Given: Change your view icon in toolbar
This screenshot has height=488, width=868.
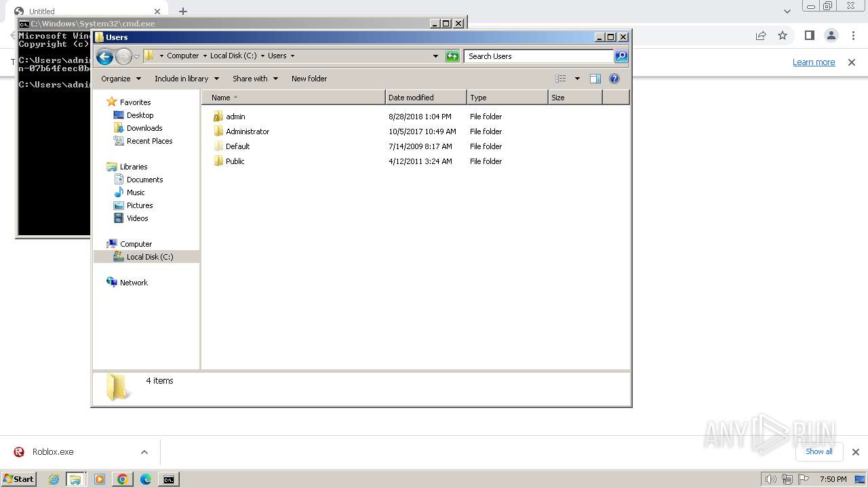Looking at the screenshot, I should point(561,79).
